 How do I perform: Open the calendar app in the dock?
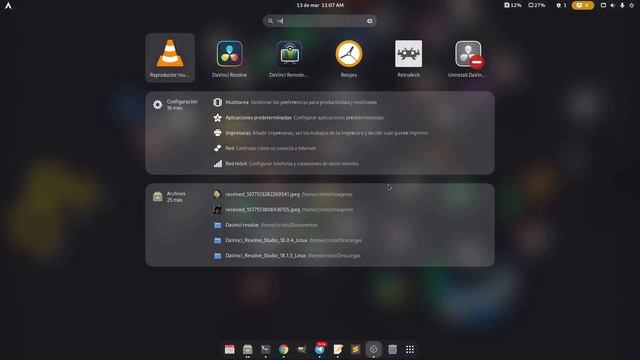pyautogui.click(x=229, y=349)
